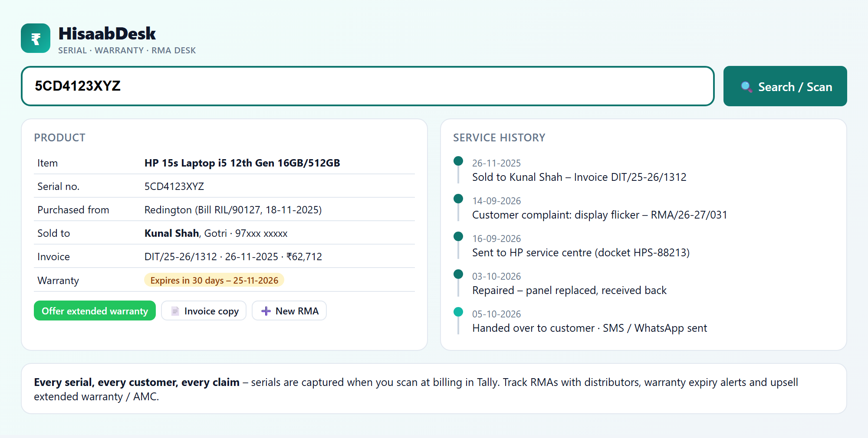
Task: Click the SERVICE HISTORY heading
Action: [499, 137]
